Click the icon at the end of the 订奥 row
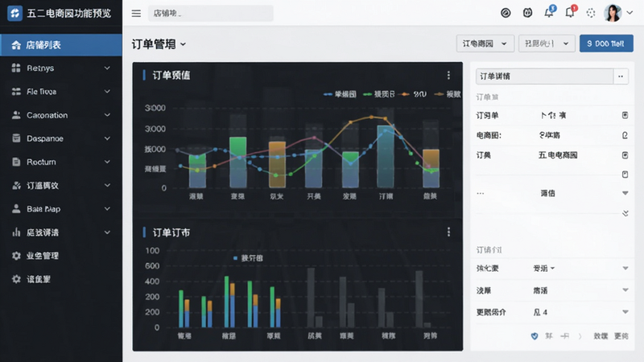 point(625,155)
